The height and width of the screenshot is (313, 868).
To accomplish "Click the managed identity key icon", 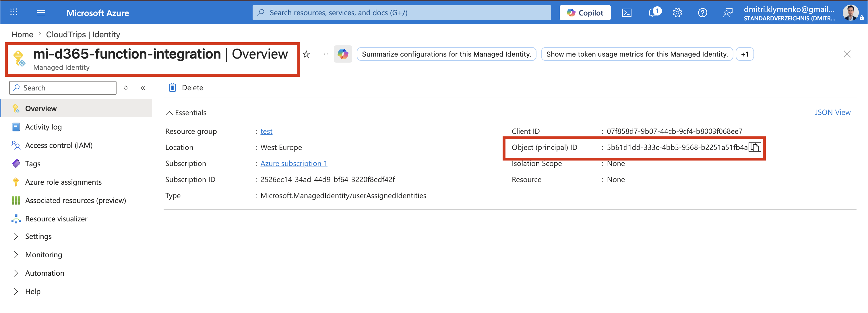I will coord(19,58).
